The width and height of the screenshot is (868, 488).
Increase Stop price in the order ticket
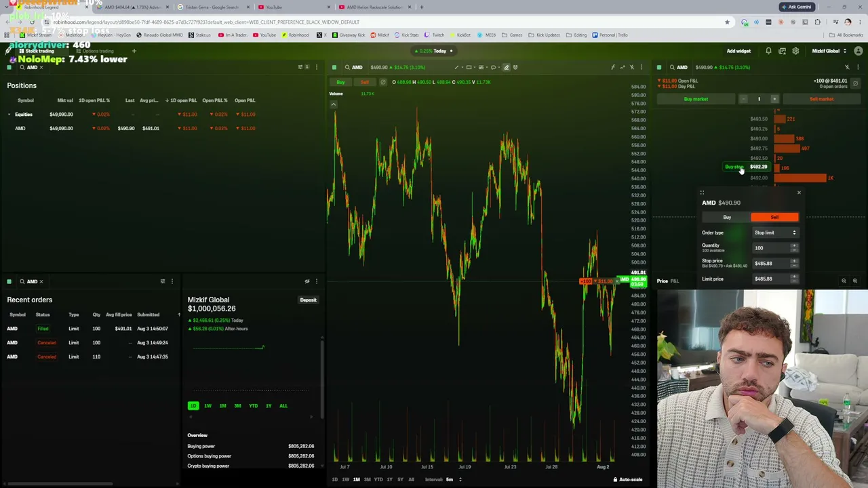coord(794,262)
